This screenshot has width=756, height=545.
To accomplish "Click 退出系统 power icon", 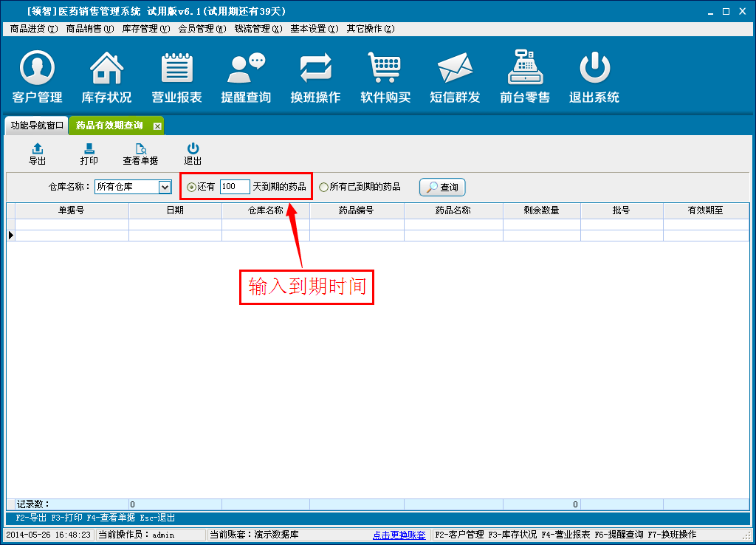I will [x=594, y=69].
